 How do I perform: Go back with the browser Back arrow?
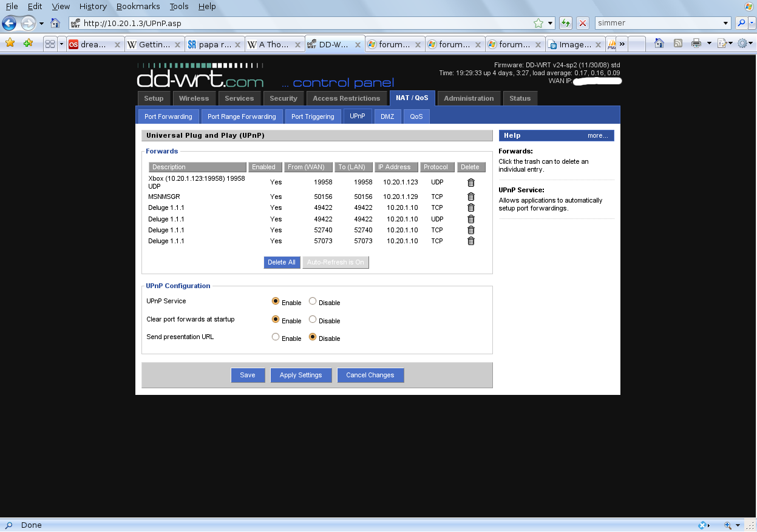coord(9,24)
